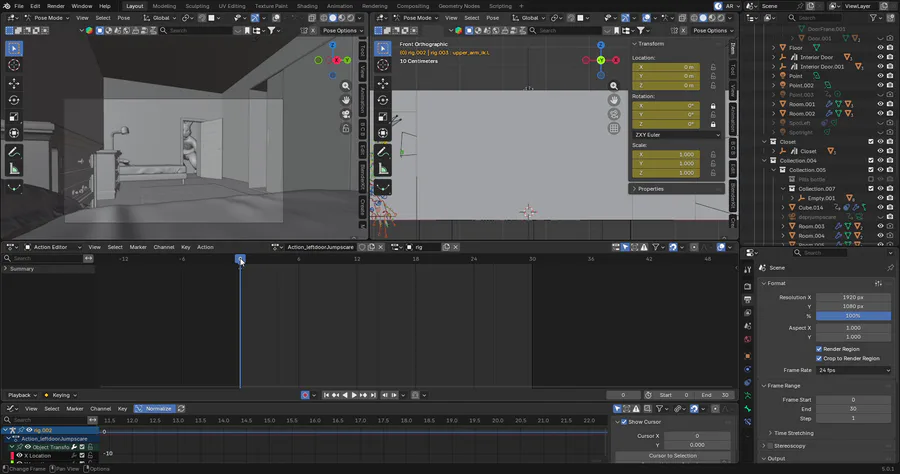Click the zoom magnifier icon in left viewport
900x474 pixels.
(x=346, y=86)
